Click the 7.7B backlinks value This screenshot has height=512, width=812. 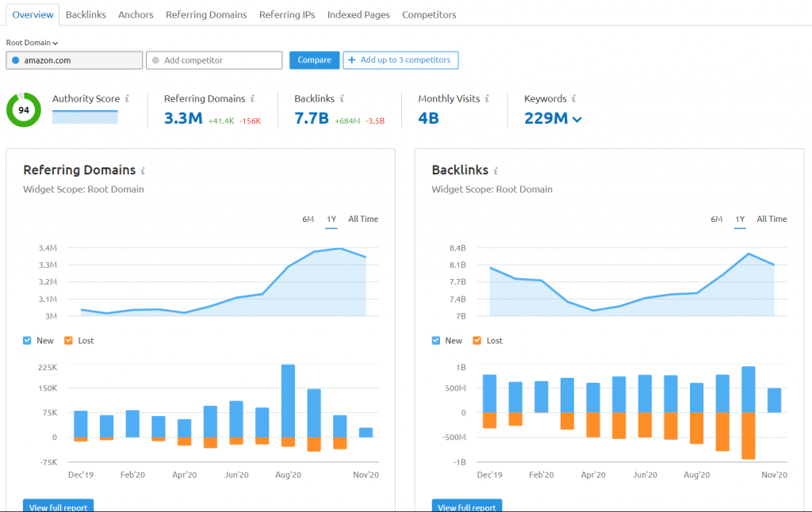tap(312, 119)
